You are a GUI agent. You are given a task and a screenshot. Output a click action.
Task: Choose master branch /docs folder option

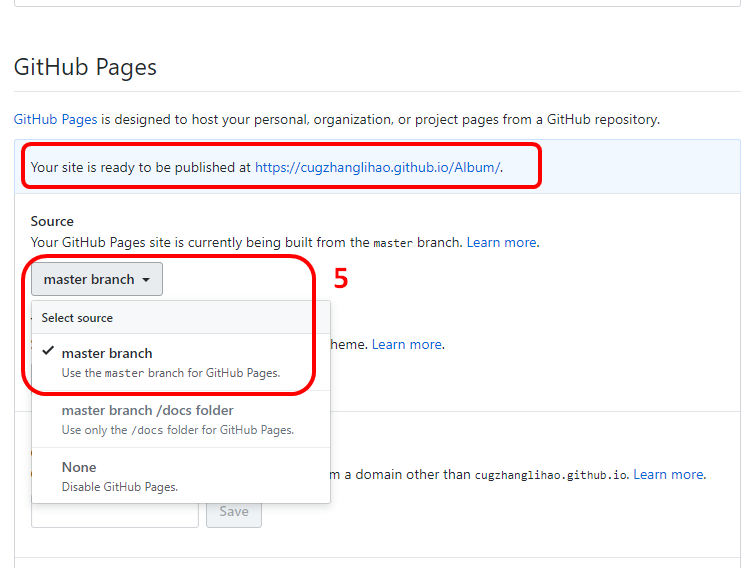coord(181,419)
